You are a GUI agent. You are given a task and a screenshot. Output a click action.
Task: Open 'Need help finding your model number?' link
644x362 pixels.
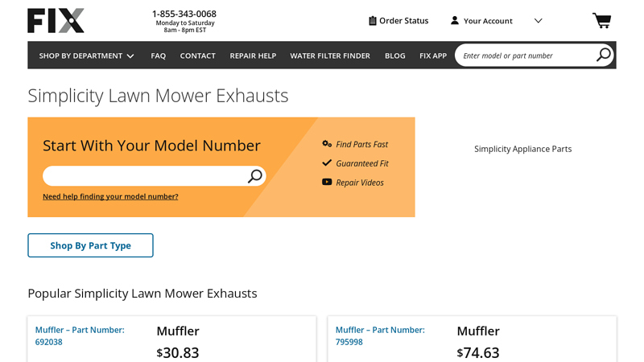[x=110, y=196]
